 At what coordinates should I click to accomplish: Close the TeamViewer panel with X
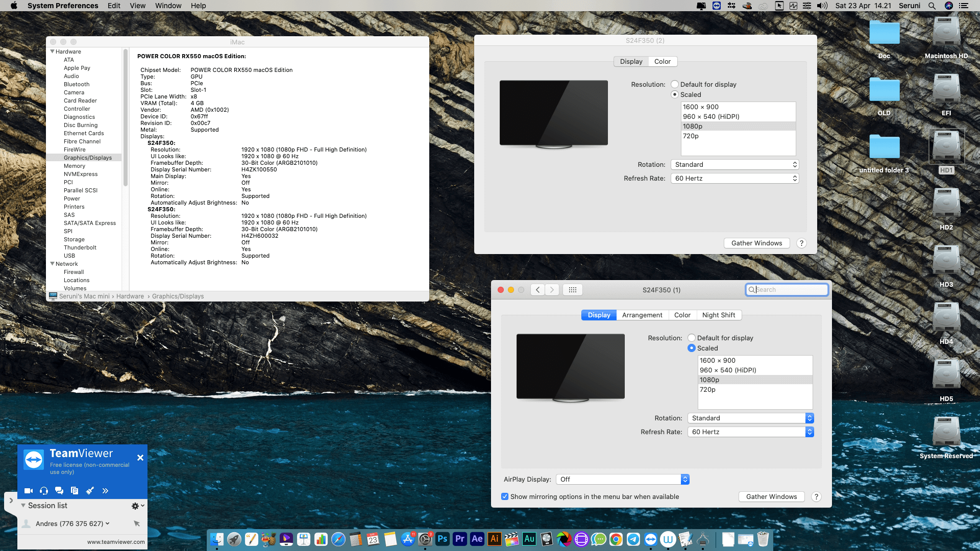[140, 458]
